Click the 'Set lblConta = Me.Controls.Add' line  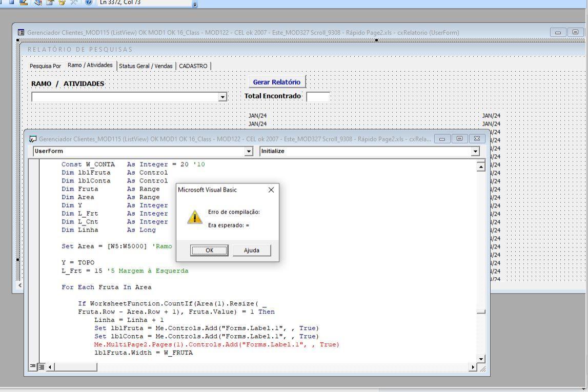click(206, 336)
